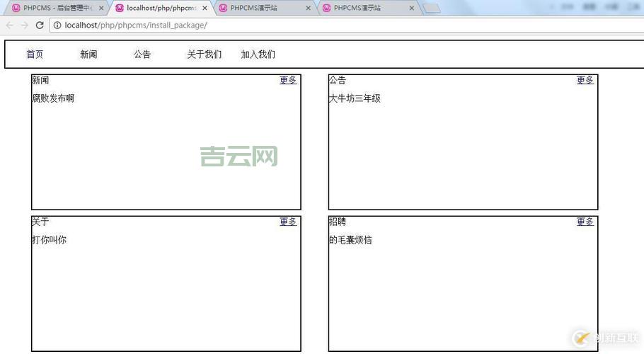Click 更多 link in 关于 box

click(x=288, y=222)
